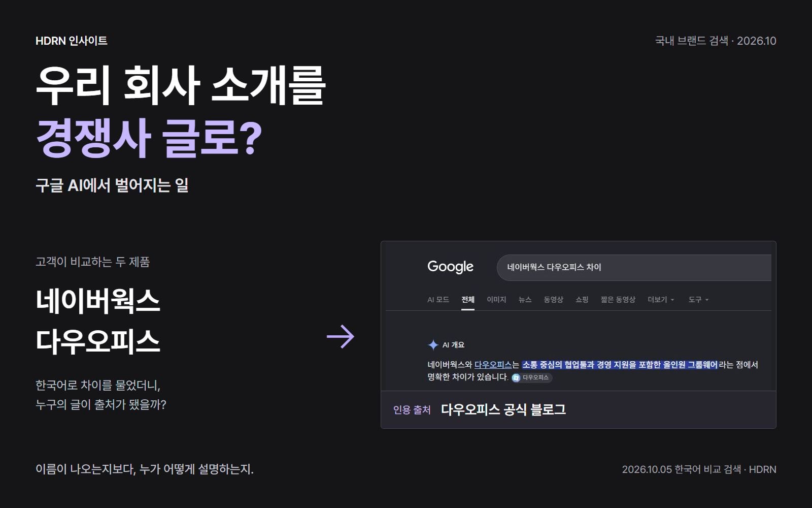Click the headline 우리 회사 소개를
Image resolution: width=812 pixels, height=508 pixels.
click(181, 85)
